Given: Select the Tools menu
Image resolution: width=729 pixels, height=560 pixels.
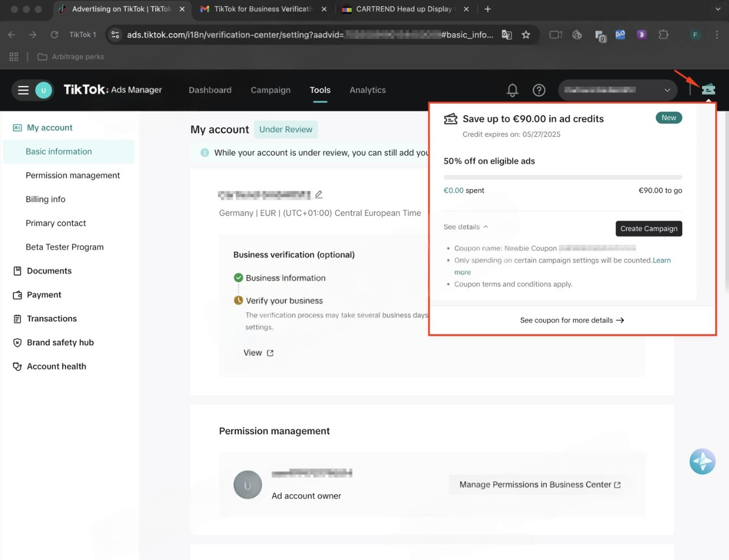Looking at the screenshot, I should [320, 90].
